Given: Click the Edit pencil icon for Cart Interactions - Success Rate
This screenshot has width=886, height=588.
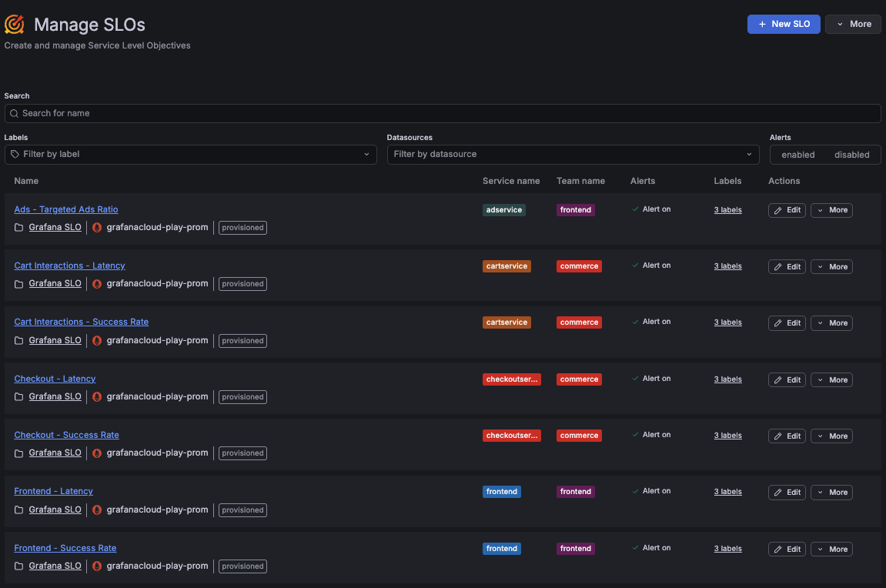Looking at the screenshot, I should coord(778,322).
